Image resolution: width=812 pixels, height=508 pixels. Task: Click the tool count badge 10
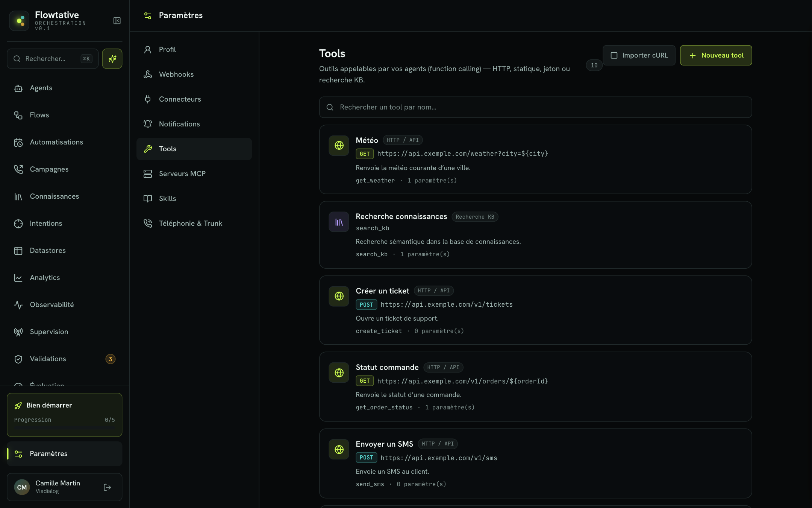594,65
